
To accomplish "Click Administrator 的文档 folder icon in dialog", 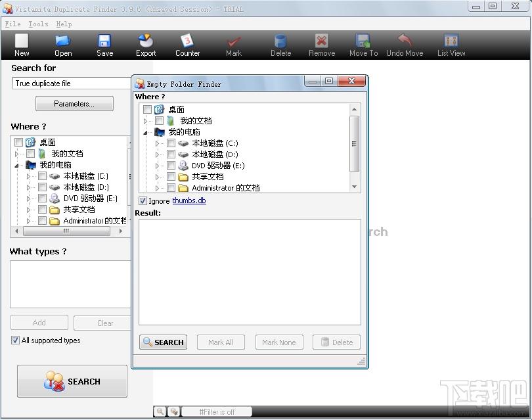I will pyautogui.click(x=183, y=188).
